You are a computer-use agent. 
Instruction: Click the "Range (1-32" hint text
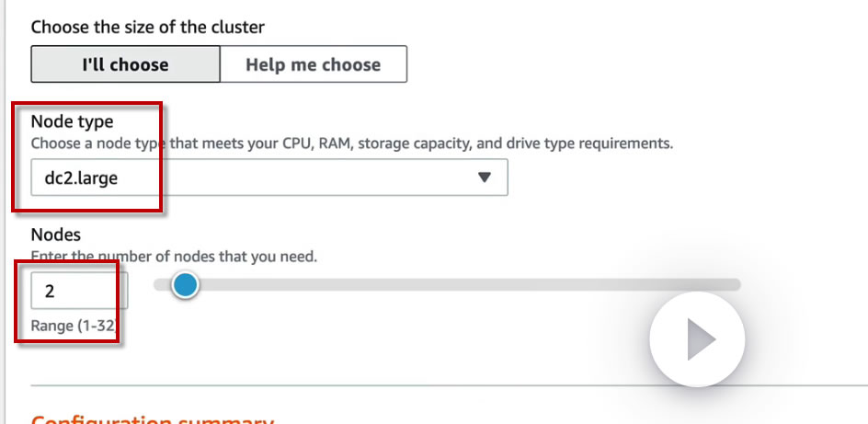click(77, 326)
